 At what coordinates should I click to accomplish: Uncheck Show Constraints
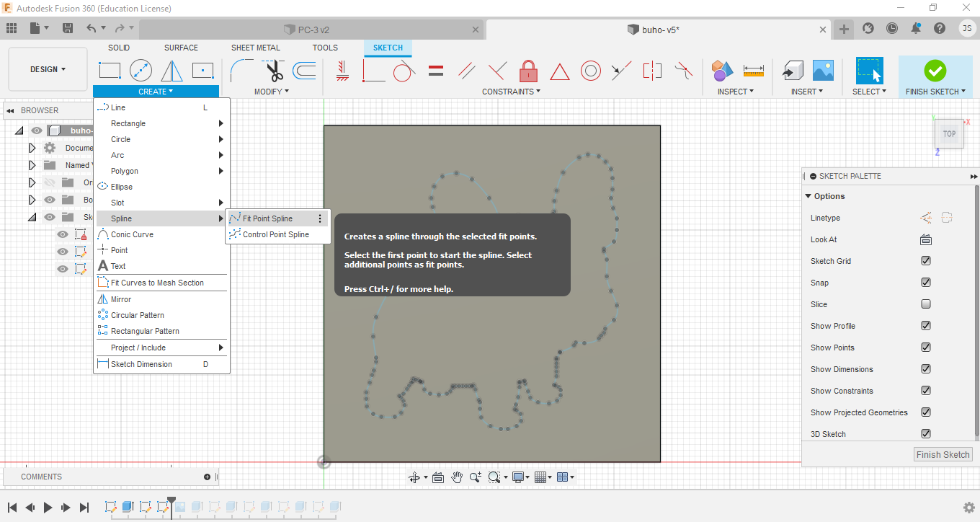coord(926,391)
